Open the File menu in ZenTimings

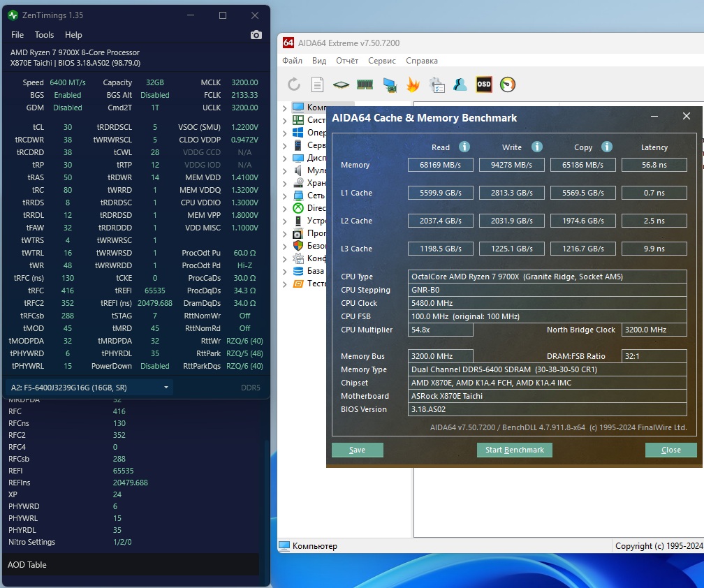[17, 35]
